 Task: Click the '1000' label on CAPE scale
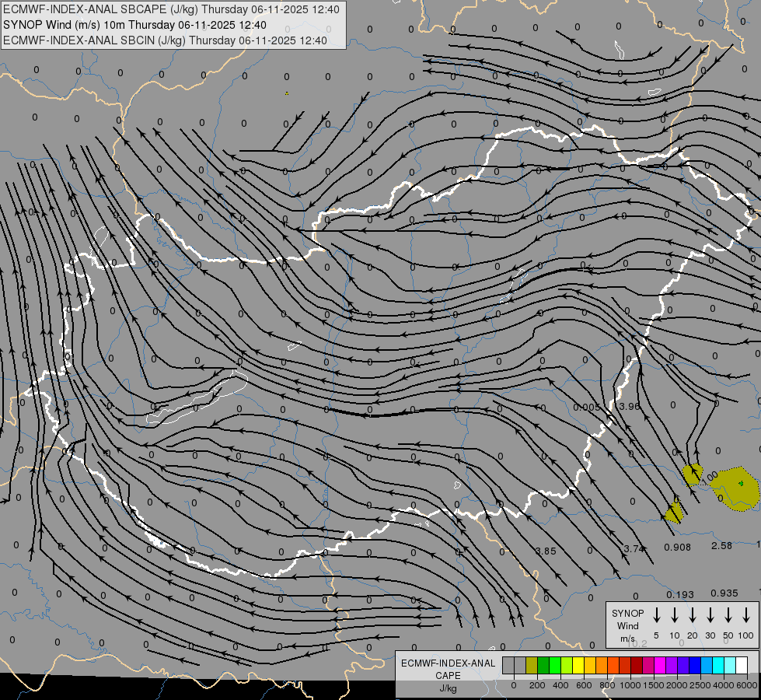[x=630, y=685]
